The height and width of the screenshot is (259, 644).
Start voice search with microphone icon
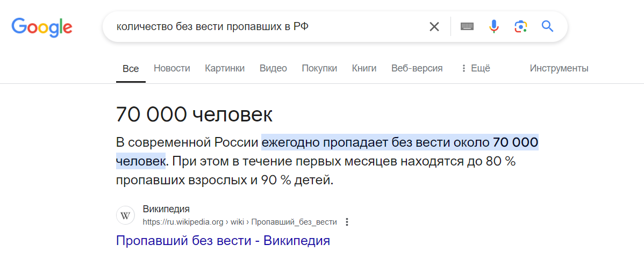pyautogui.click(x=493, y=27)
